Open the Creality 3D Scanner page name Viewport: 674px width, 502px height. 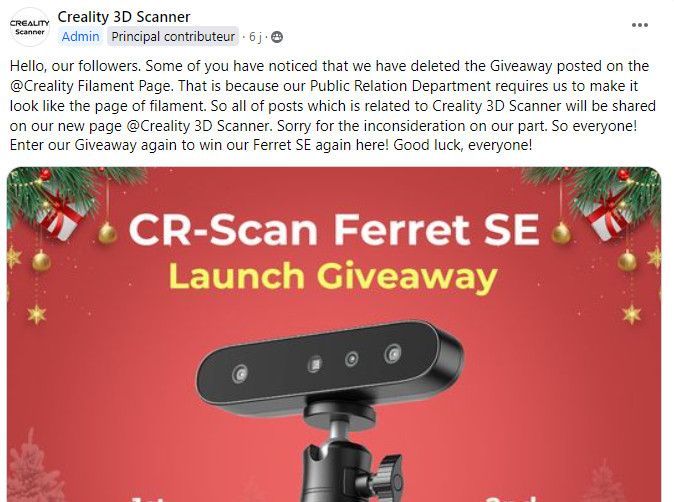click(124, 17)
